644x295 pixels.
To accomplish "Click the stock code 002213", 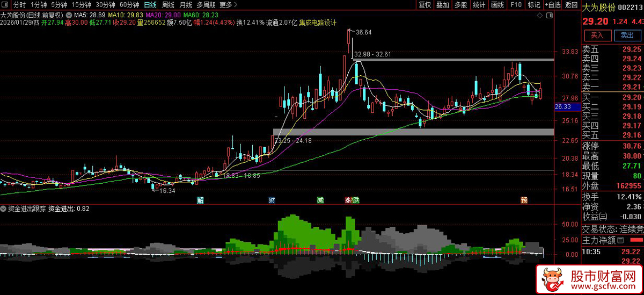I will point(630,6).
